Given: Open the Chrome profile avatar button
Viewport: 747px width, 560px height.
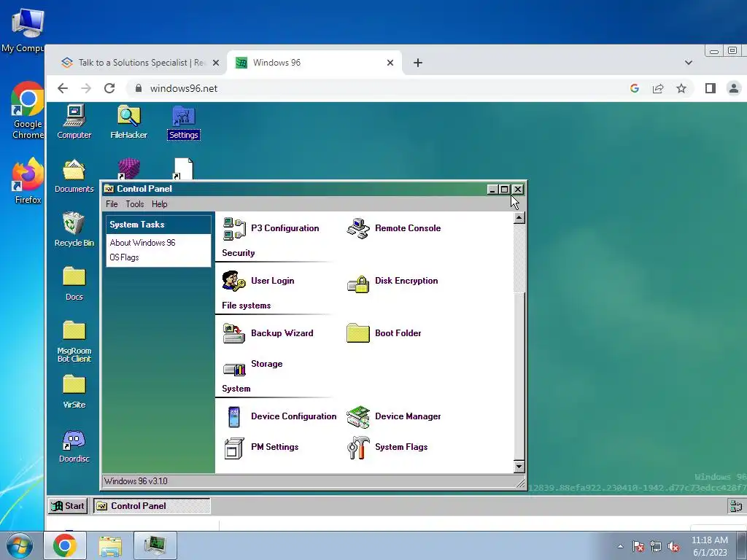Looking at the screenshot, I should pyautogui.click(x=734, y=88).
